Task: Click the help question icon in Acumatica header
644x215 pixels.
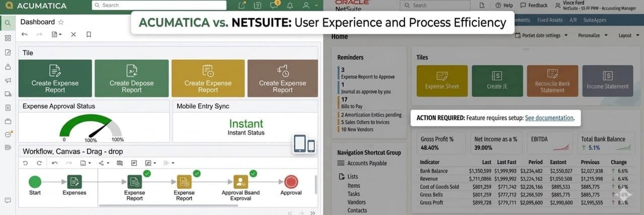Action: click(x=258, y=6)
